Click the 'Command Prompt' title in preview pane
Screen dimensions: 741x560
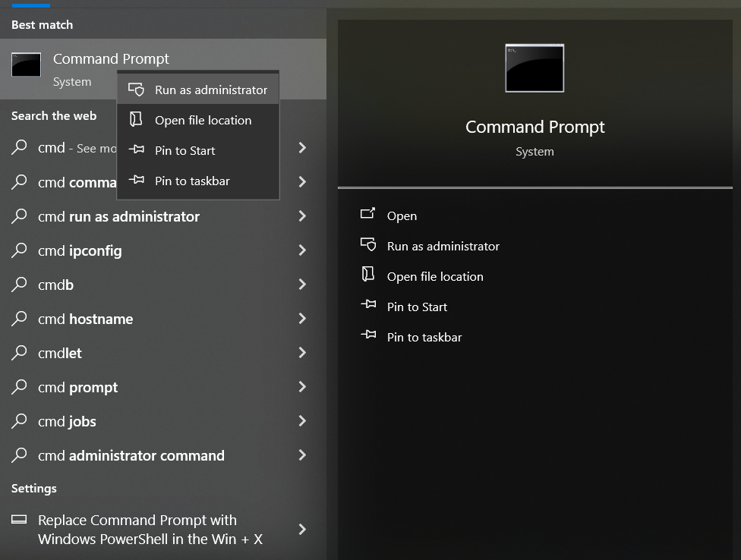pyautogui.click(x=534, y=127)
